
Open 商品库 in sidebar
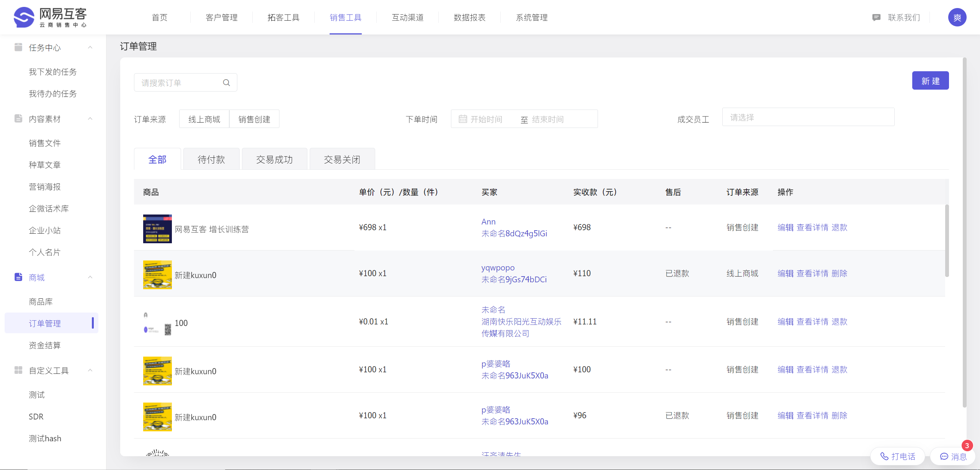point(41,301)
